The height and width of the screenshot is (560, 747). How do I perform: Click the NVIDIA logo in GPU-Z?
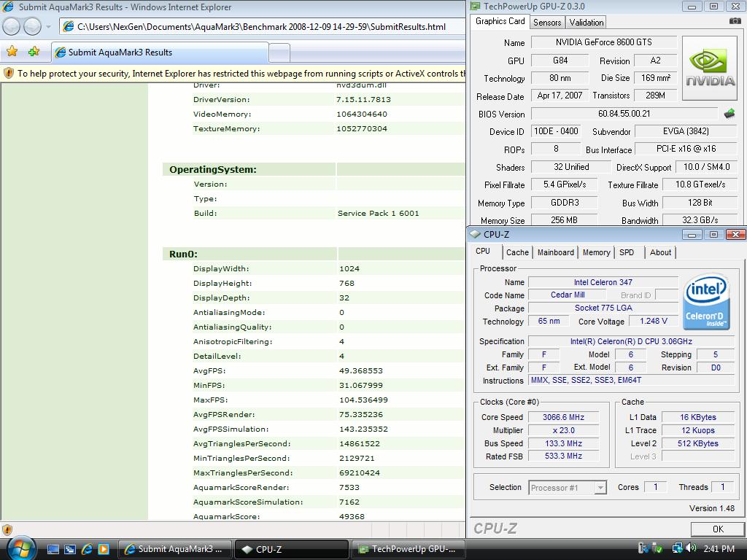click(x=710, y=68)
